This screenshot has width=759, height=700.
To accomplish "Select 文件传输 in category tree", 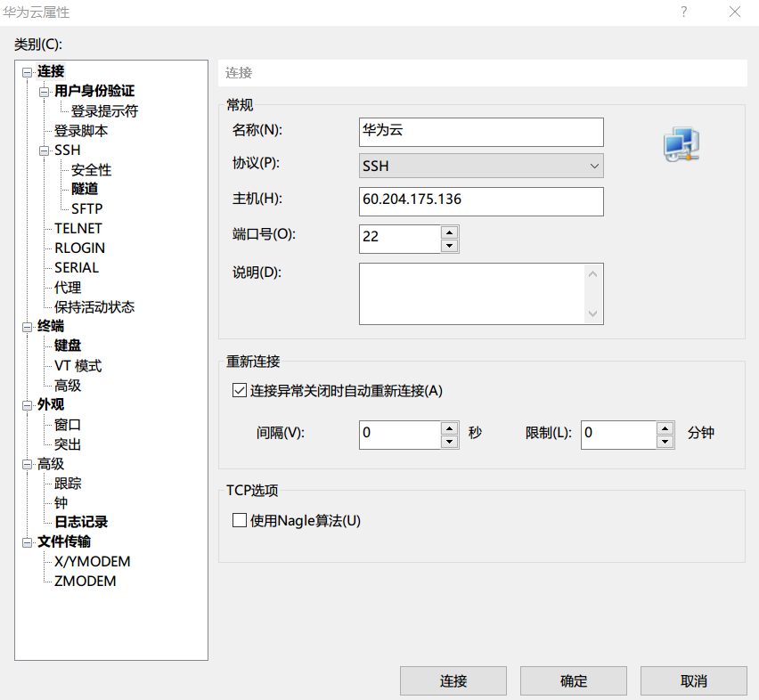I will [x=64, y=541].
